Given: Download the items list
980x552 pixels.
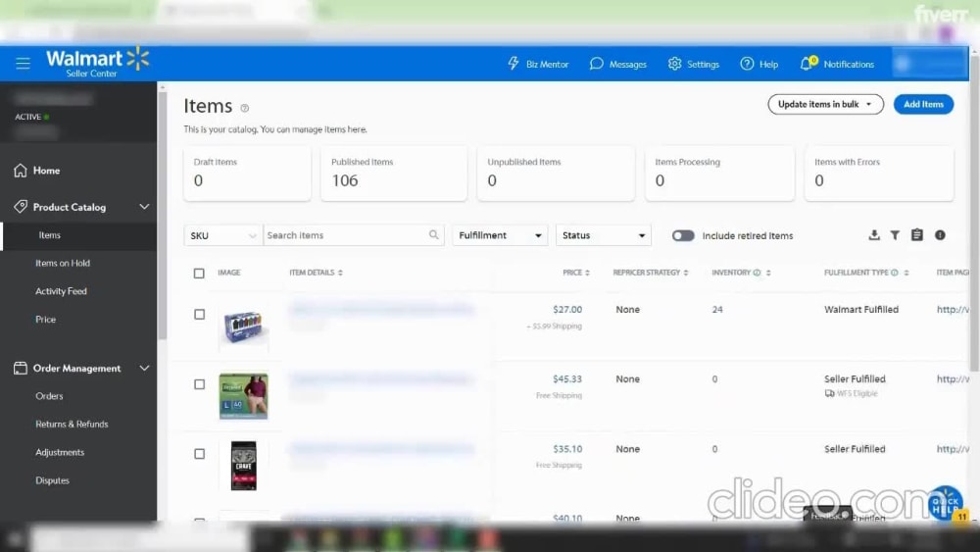Looking at the screenshot, I should (x=874, y=235).
